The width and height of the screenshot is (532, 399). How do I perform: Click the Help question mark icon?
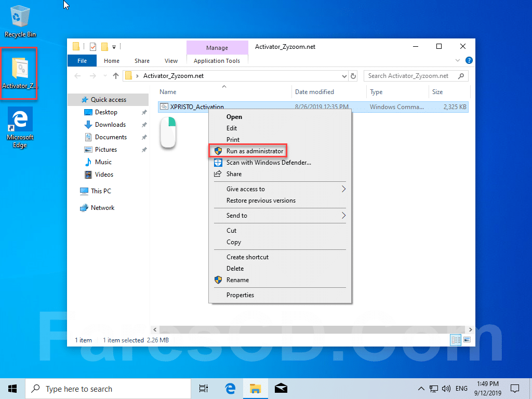tap(469, 60)
